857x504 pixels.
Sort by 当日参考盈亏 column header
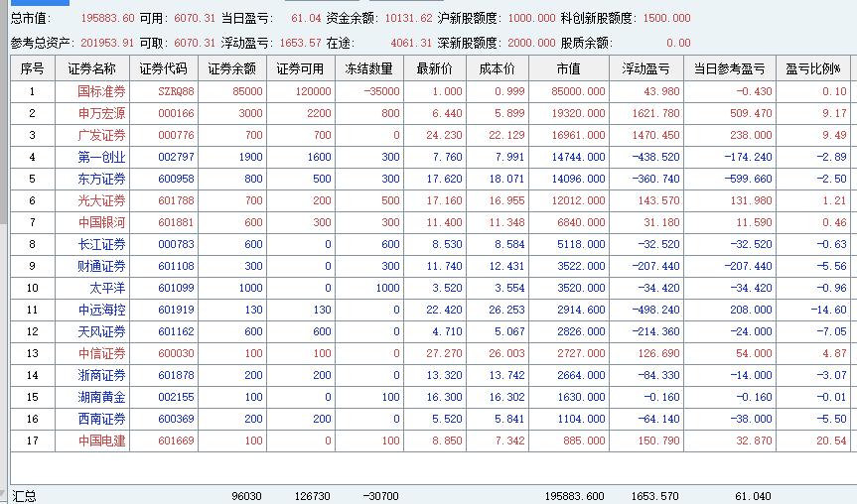pos(729,68)
